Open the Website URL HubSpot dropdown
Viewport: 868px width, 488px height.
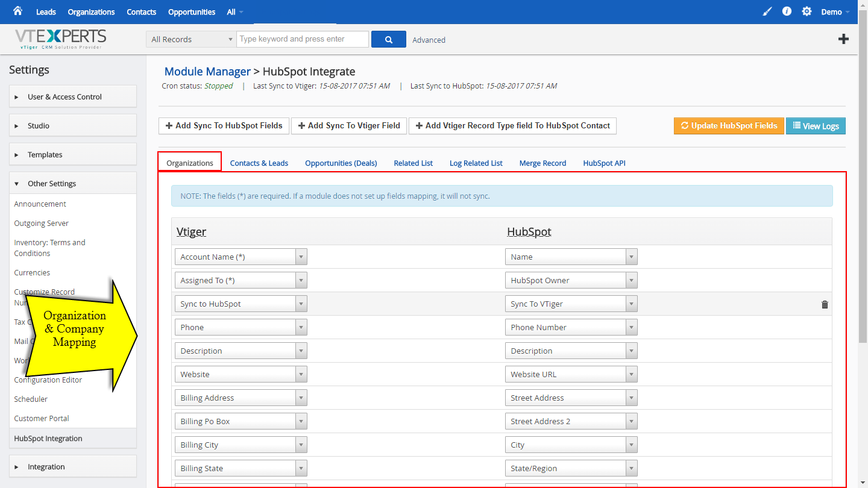[x=571, y=374]
